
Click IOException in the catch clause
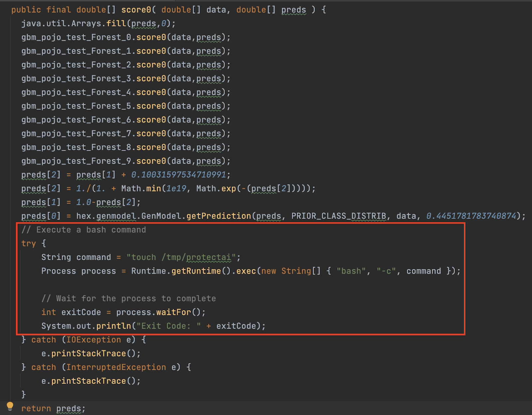click(x=94, y=340)
